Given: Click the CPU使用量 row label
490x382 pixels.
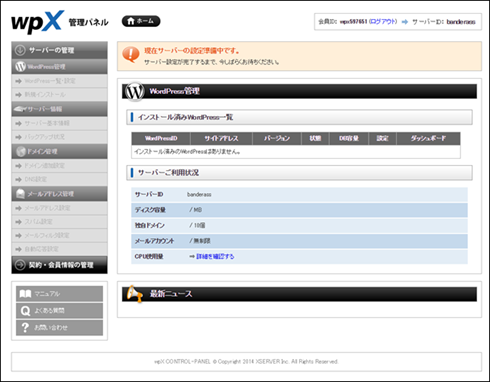Looking at the screenshot, I should coord(149,256).
